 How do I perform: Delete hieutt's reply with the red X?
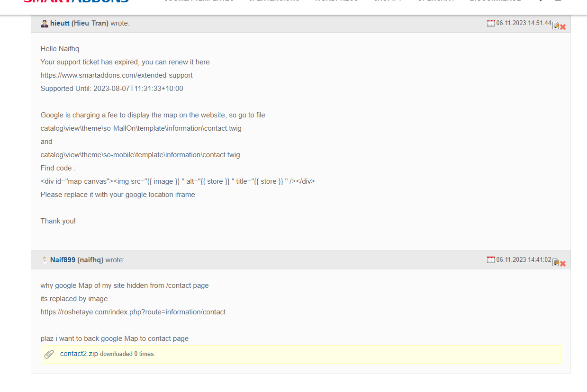click(x=563, y=27)
